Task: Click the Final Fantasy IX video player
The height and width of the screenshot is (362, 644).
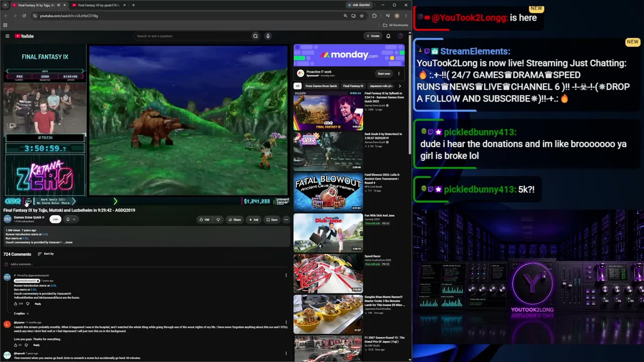Action: pos(146,125)
